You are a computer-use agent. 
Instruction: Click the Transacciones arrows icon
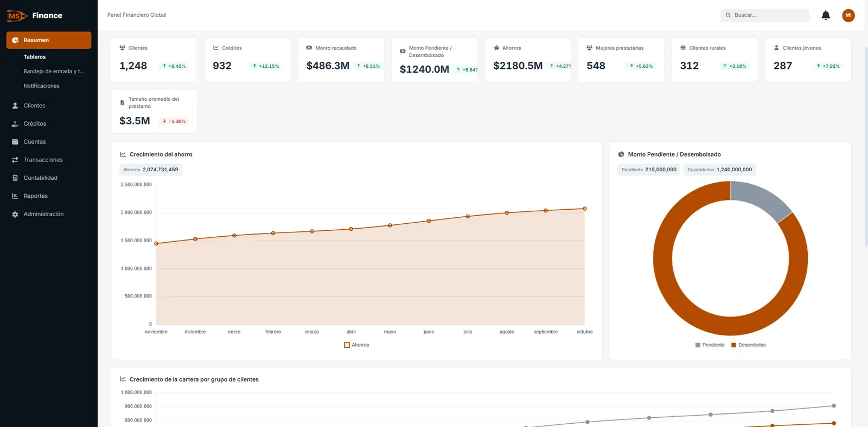click(x=15, y=160)
